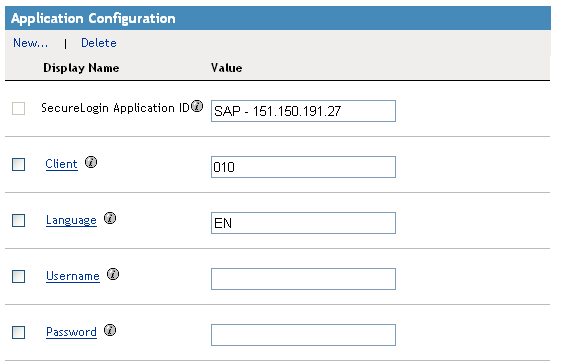Open the Password info icon

click(110, 330)
